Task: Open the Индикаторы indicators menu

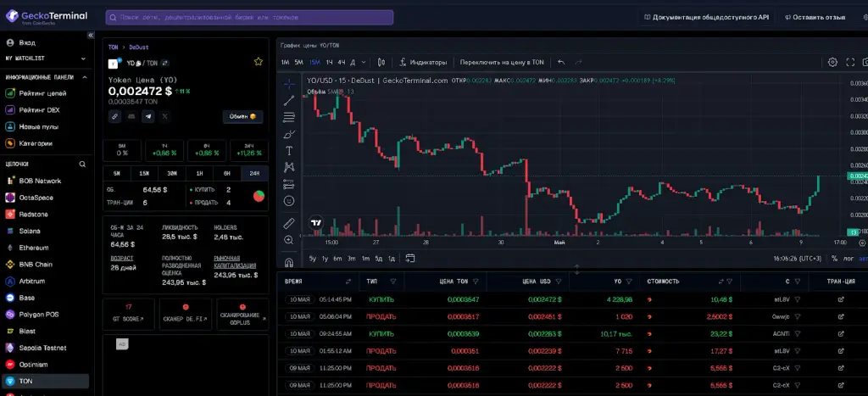Action: pos(424,62)
